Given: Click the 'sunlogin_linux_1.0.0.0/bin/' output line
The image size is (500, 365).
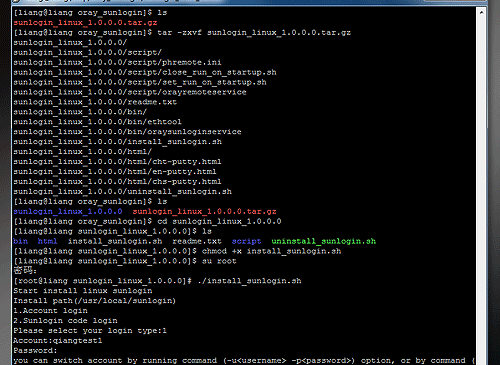Looking at the screenshot, I should click(80, 112).
